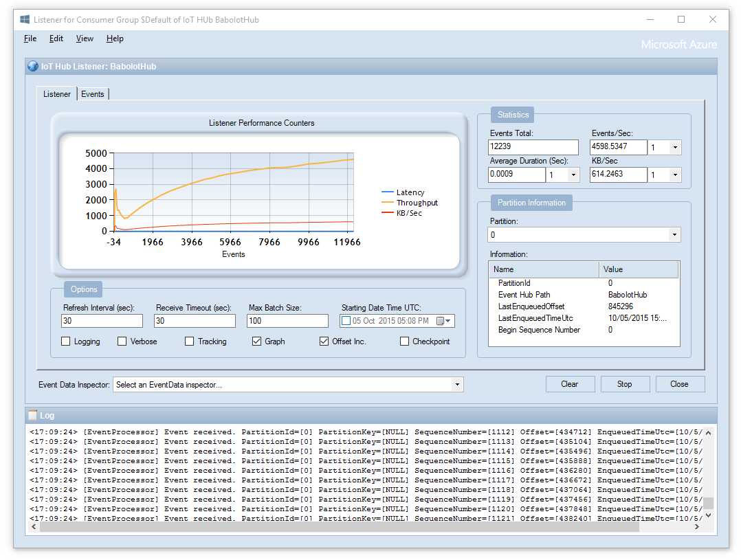Click the Windows logo icon in title bar

[25, 19]
